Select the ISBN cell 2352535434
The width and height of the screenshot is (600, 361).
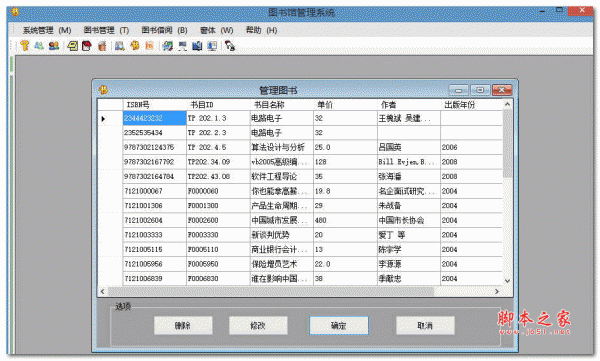point(155,133)
